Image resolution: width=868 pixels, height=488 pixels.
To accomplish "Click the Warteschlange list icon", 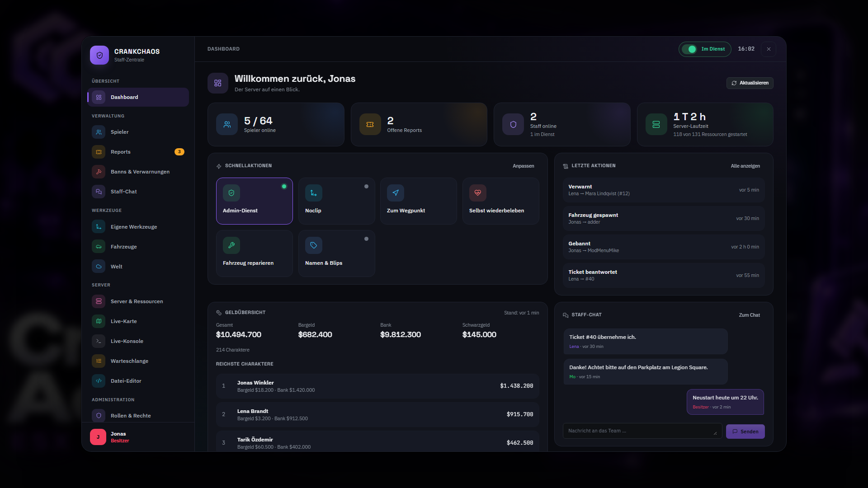I will coord(99,361).
